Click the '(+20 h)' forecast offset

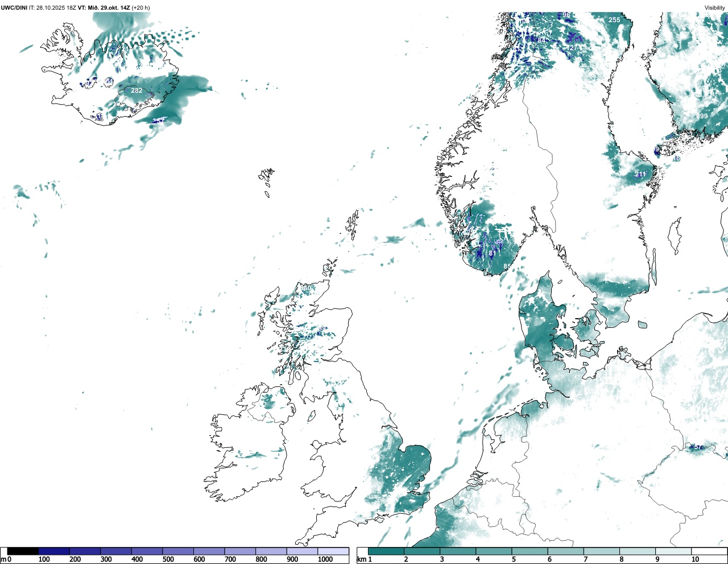pyautogui.click(x=140, y=7)
